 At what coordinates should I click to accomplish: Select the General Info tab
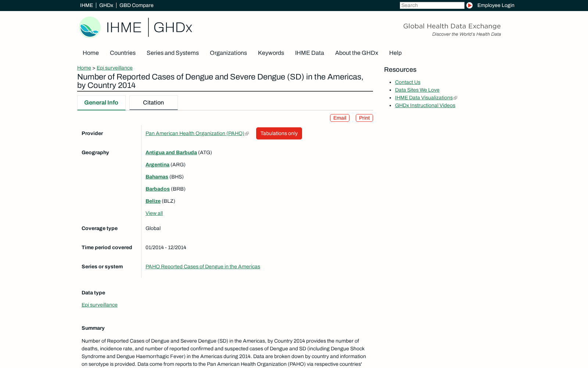click(101, 103)
